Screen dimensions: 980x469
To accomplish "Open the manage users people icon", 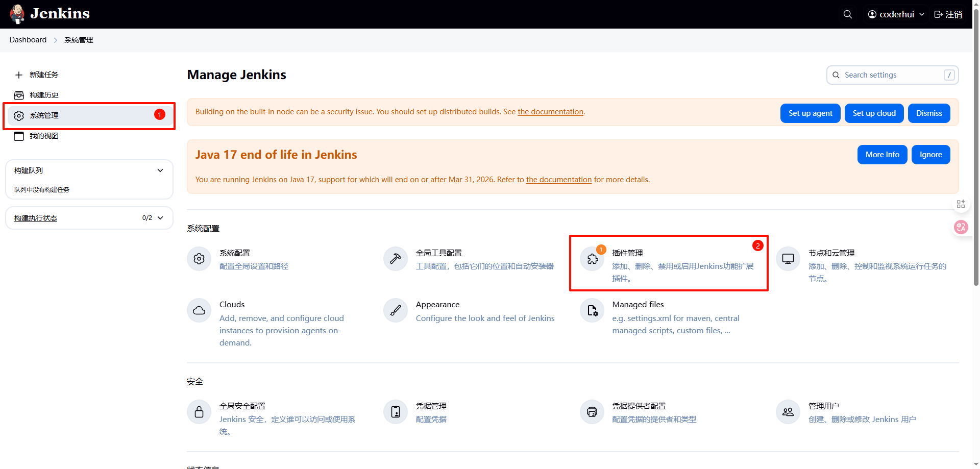I will click(x=788, y=412).
